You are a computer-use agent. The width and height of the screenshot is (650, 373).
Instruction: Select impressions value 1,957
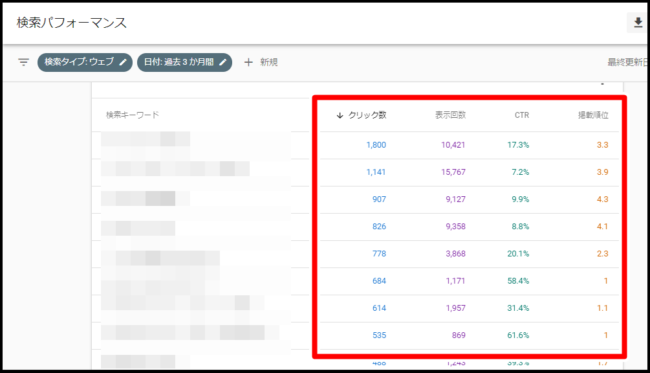(456, 308)
